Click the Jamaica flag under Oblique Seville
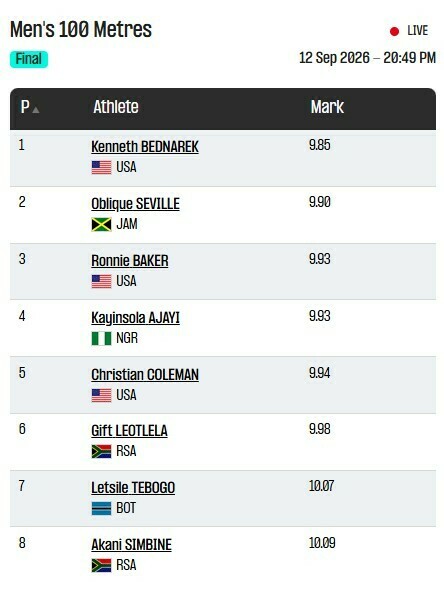The image size is (444, 600). tap(101, 224)
